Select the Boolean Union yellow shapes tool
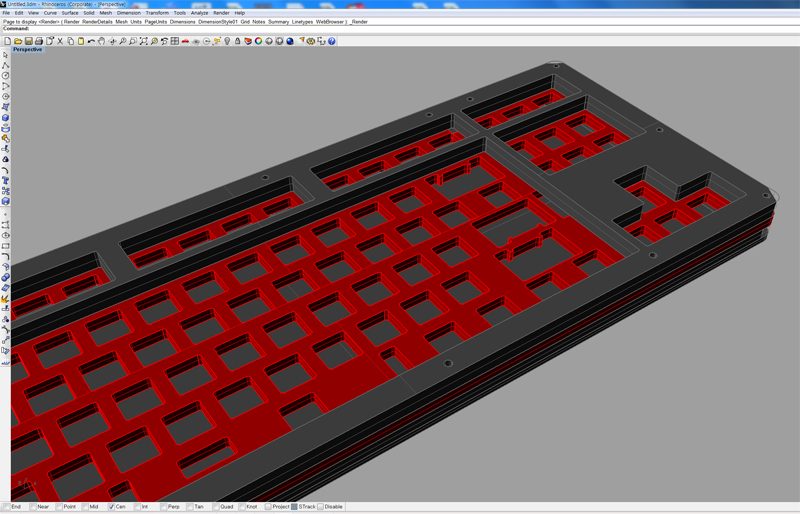This screenshot has width=800, height=514. pos(5,138)
